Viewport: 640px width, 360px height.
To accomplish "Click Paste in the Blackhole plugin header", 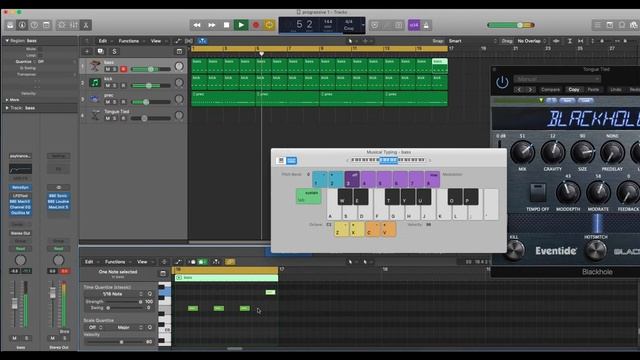I will tap(593, 89).
